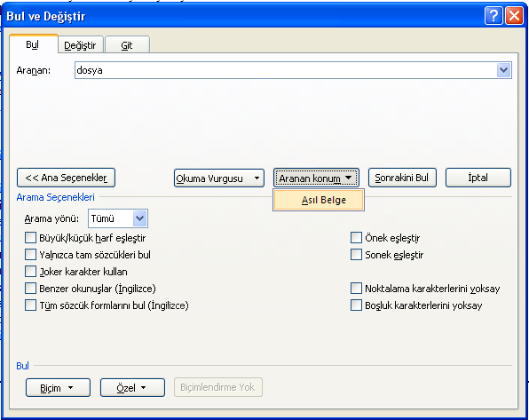Viewport: 529px width, 420px height.
Task: Check Benzer okunuşlar (İngilizce) option
Action: tap(30, 289)
